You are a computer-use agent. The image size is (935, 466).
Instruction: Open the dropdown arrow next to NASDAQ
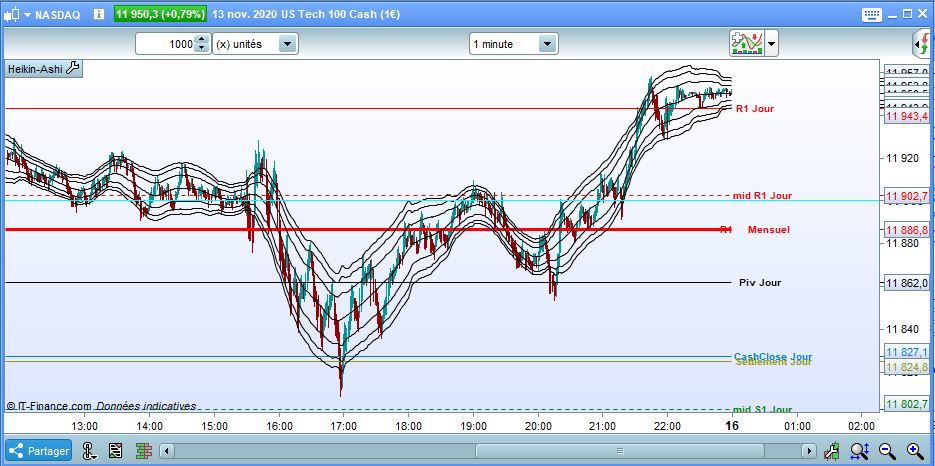(x=27, y=15)
